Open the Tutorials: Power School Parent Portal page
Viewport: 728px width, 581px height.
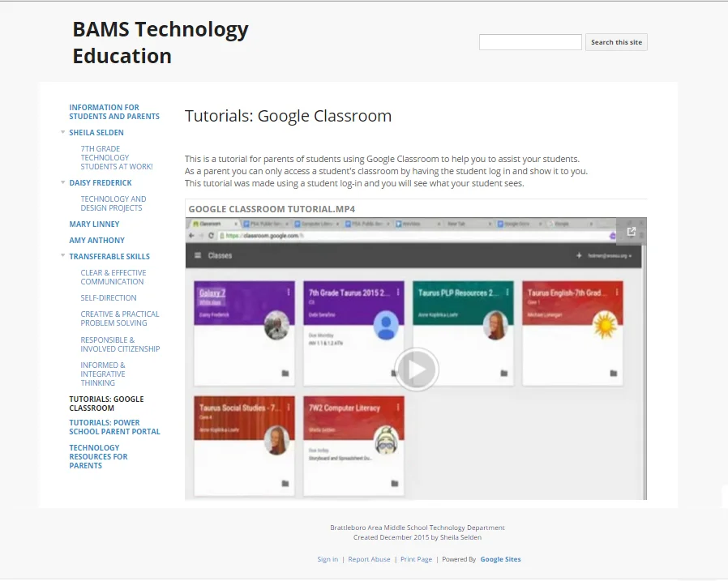click(114, 426)
